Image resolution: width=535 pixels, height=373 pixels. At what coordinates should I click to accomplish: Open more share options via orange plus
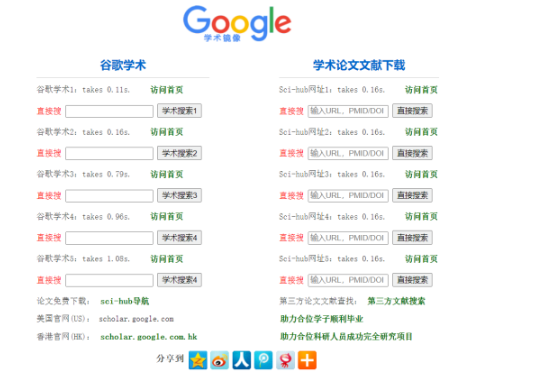point(307,360)
